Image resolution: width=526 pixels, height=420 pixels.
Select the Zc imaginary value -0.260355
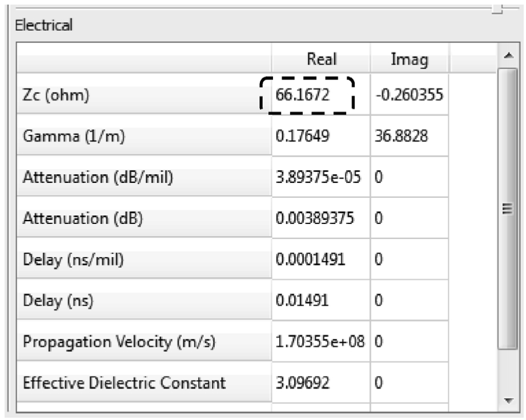[409, 95]
